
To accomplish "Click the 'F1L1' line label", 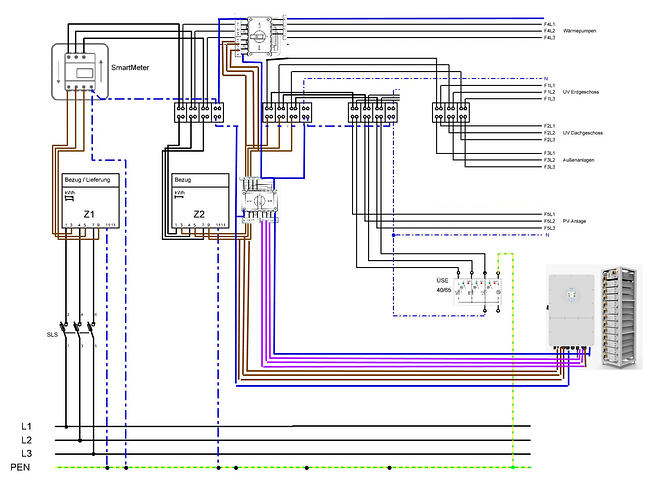I will pos(549,85).
